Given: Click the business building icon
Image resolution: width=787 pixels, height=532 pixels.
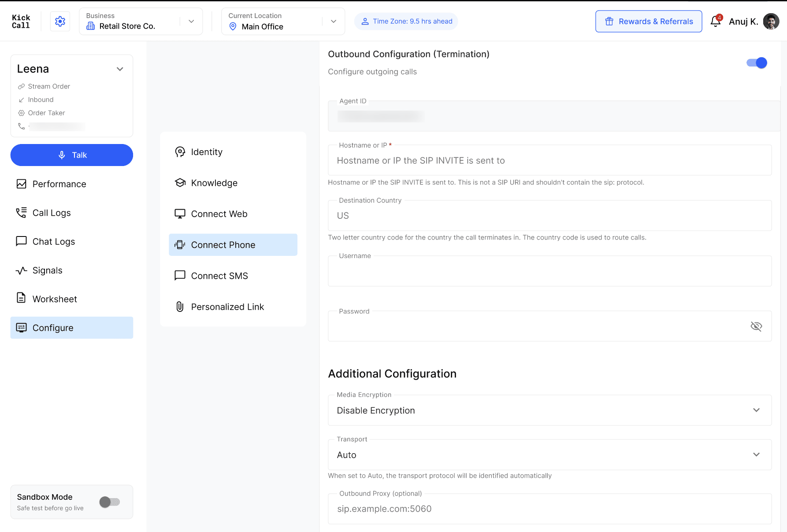Looking at the screenshot, I should pos(90,26).
